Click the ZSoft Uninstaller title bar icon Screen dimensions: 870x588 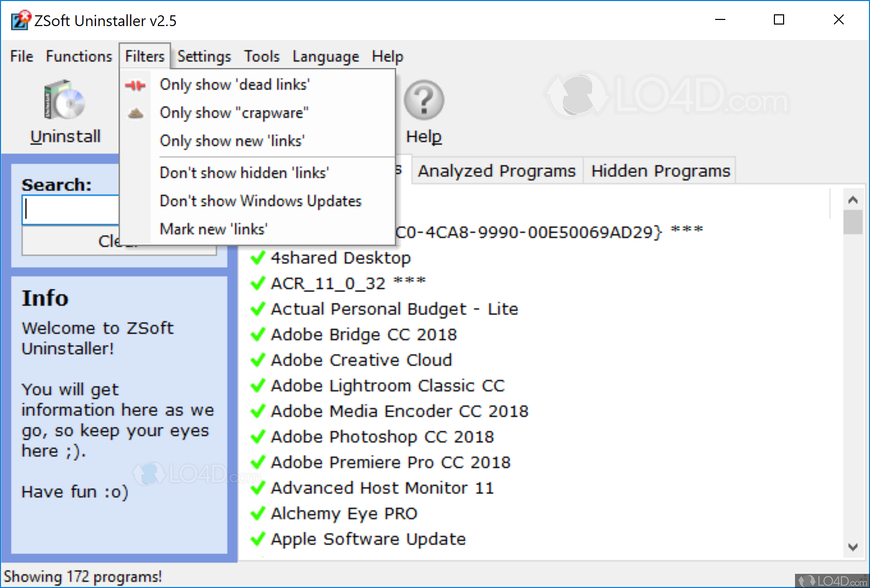pos(21,20)
